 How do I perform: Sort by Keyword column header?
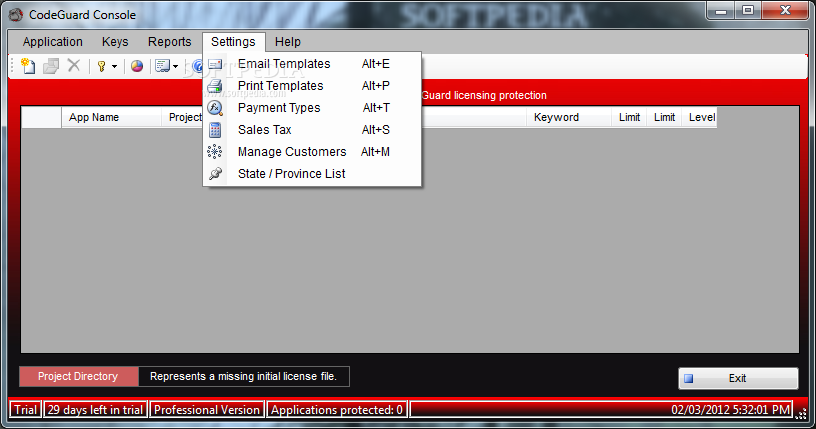[x=569, y=117]
